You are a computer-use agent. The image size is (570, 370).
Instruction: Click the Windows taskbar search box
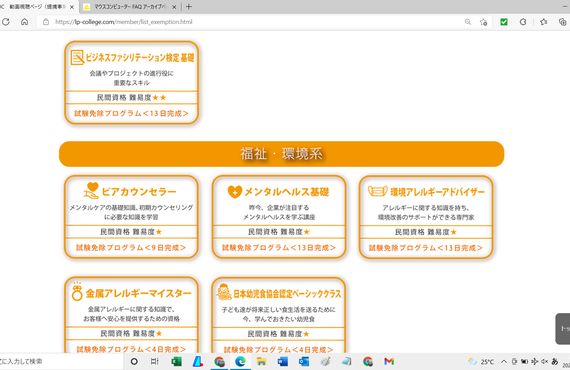click(60, 361)
